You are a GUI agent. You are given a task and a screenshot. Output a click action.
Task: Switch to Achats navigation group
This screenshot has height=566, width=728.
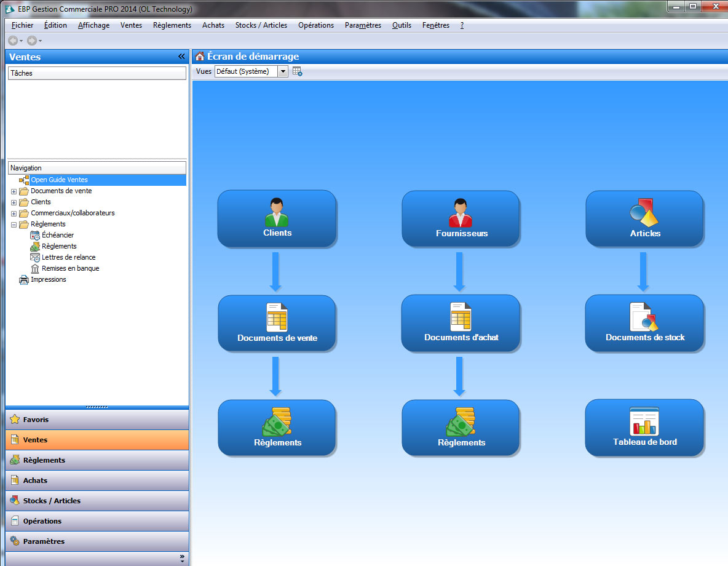click(97, 480)
